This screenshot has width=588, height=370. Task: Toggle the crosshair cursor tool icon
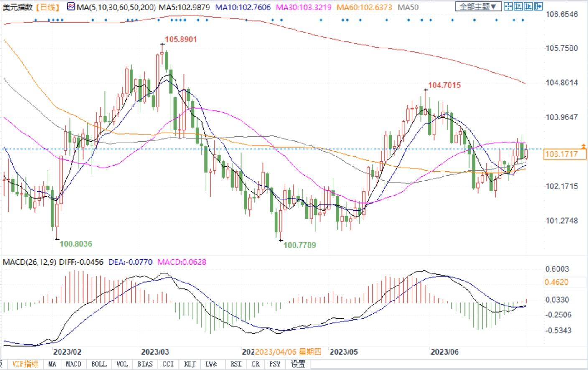pyautogui.click(x=508, y=6)
